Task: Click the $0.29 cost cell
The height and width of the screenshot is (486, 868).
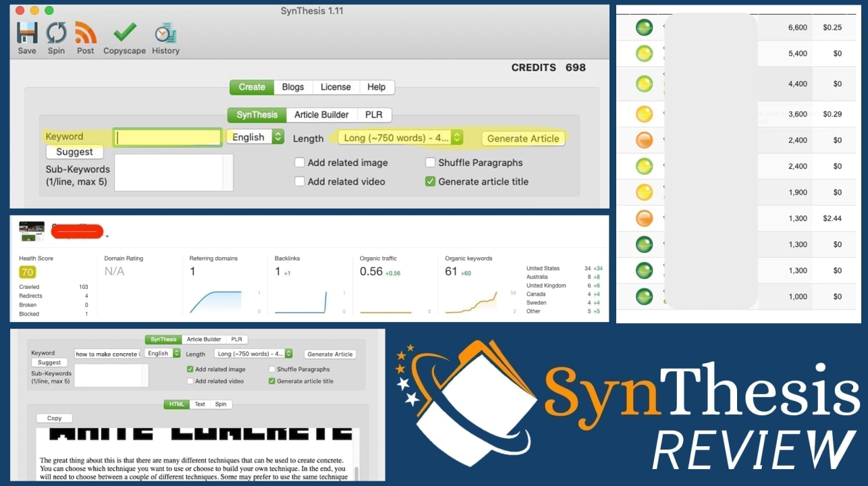Action: [832, 114]
